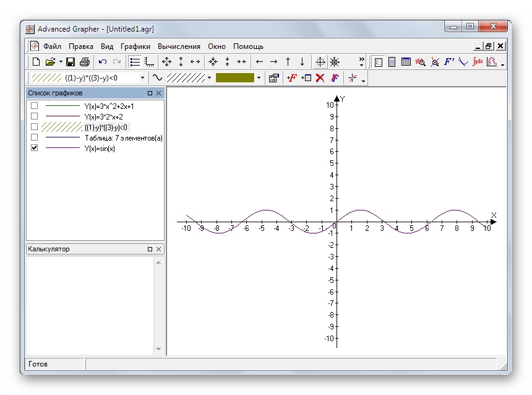Open the table of values icon
This screenshot has height=395, width=532.
pos(406,62)
